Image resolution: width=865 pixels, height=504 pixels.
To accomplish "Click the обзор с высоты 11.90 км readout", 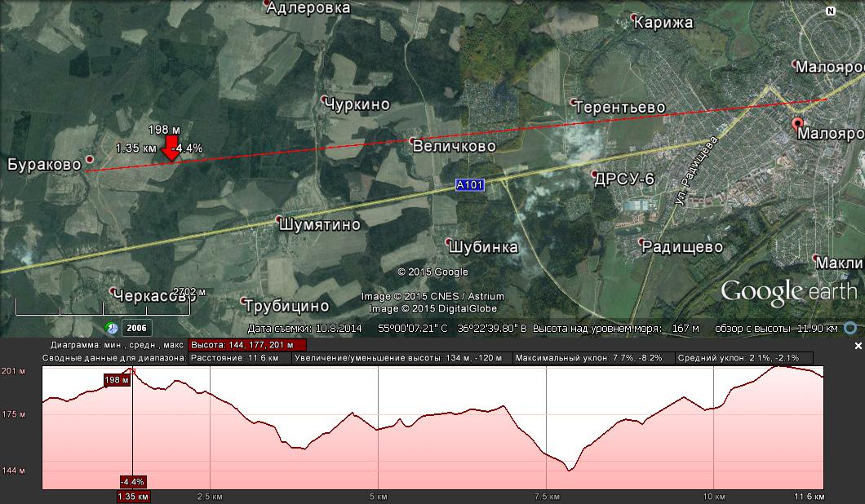I will pos(776,328).
